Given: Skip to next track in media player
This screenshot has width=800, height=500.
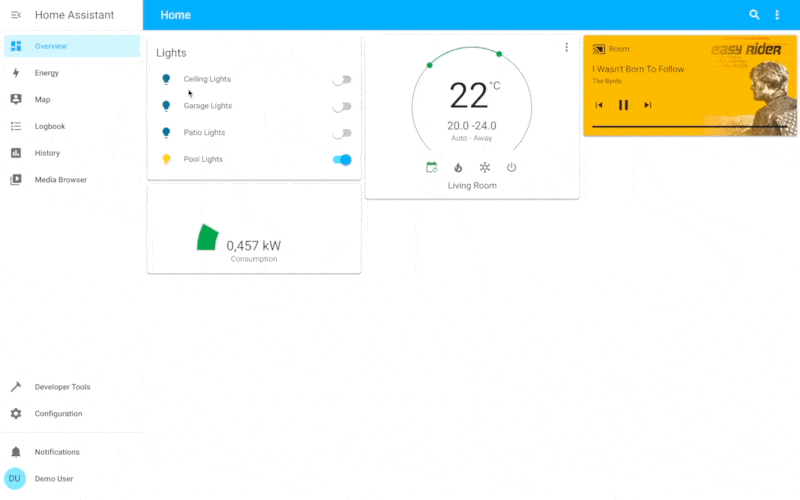Looking at the screenshot, I should coord(647,105).
